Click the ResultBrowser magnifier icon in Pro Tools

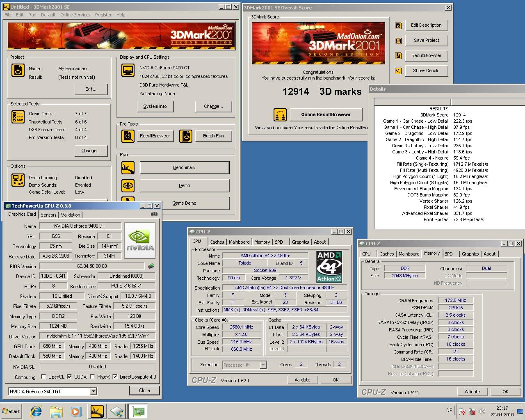(x=128, y=136)
